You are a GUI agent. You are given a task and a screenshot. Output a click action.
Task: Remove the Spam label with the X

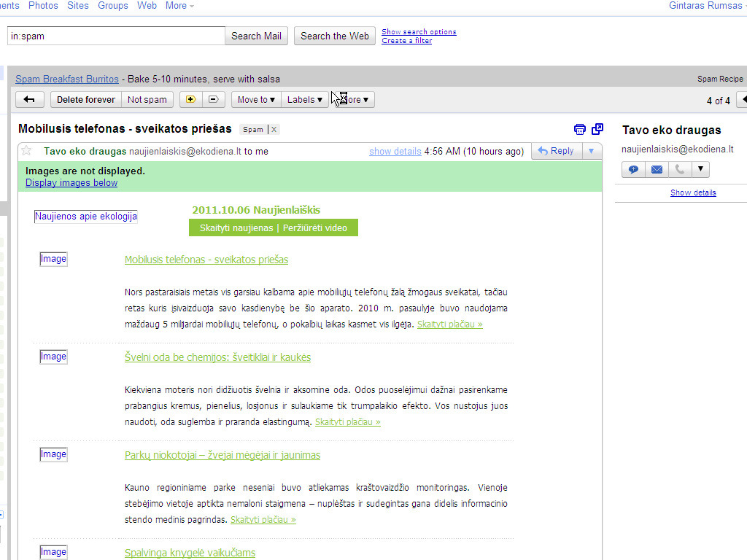click(x=274, y=130)
